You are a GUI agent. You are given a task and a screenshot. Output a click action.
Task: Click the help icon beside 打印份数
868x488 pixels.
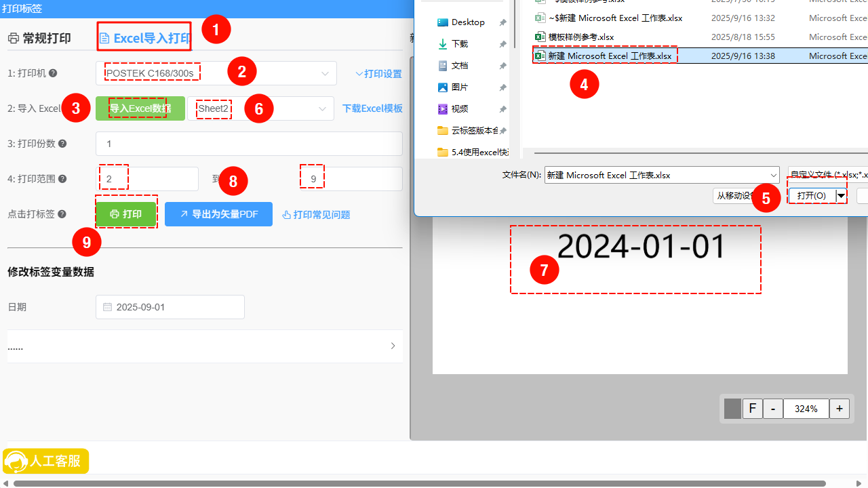[62, 144]
